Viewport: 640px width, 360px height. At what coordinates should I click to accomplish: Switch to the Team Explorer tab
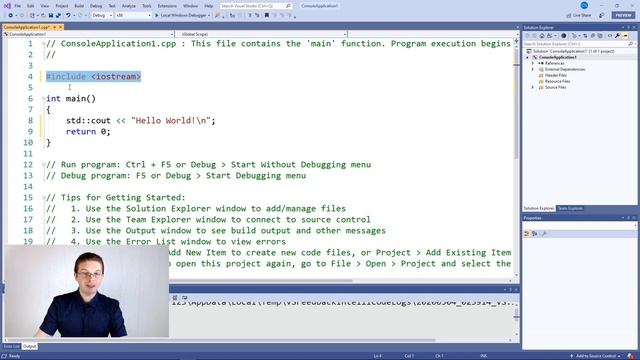570,209
